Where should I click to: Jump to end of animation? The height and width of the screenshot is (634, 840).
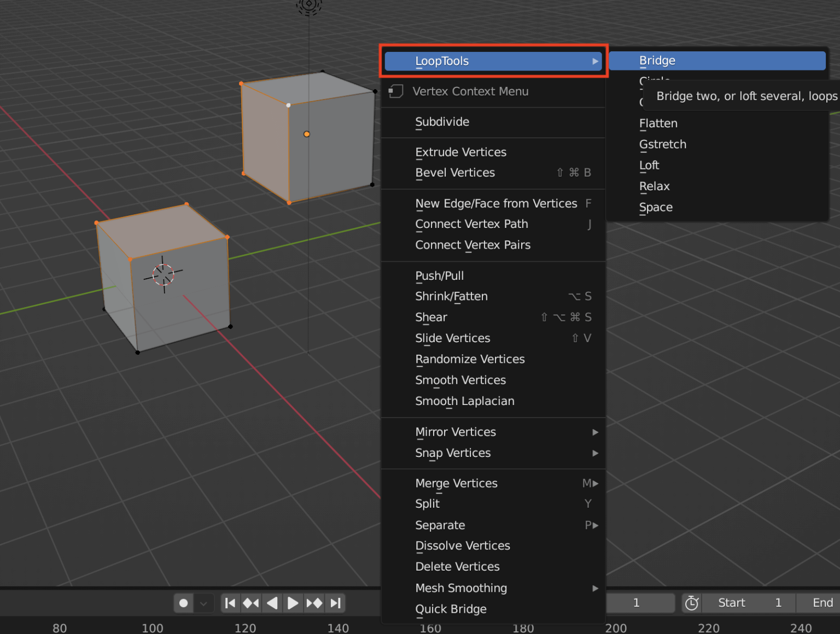click(335, 603)
